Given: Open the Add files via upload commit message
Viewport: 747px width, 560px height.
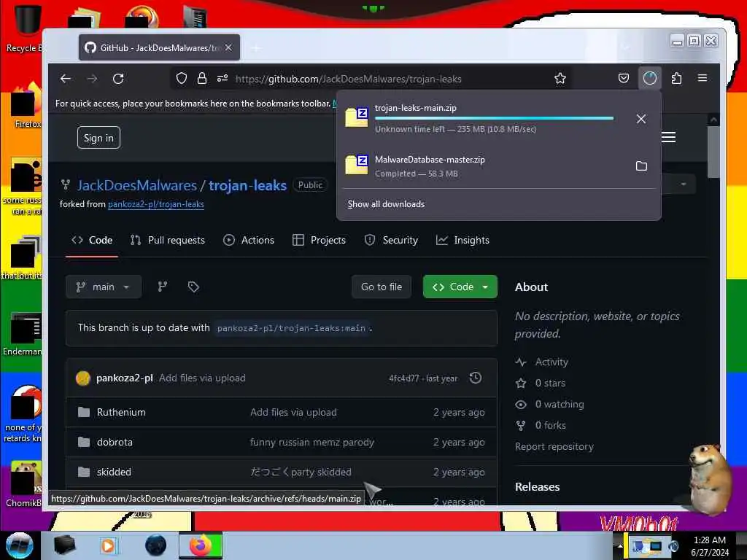Looking at the screenshot, I should coord(203,378).
